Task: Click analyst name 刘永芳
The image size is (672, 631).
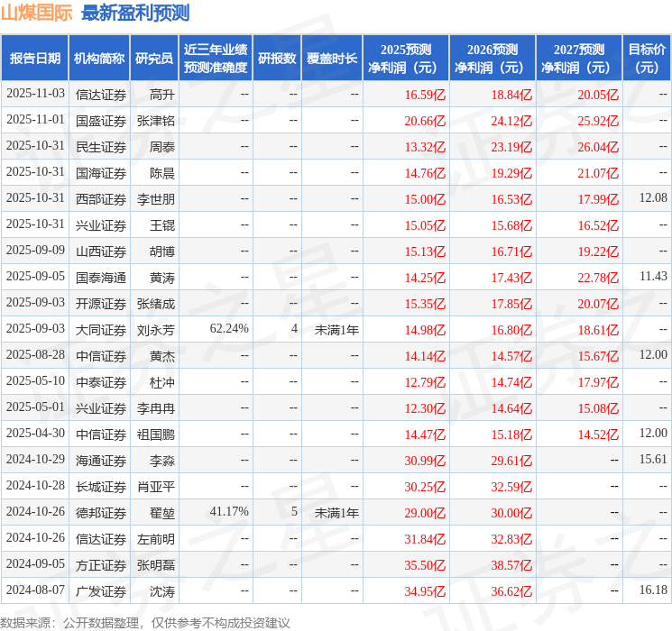Action: coord(155,330)
